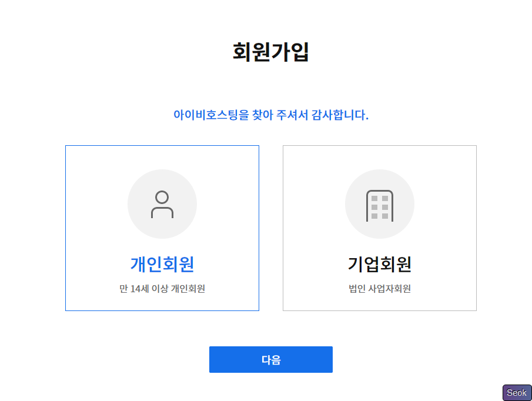Click the 회원가입 page heading

270,52
